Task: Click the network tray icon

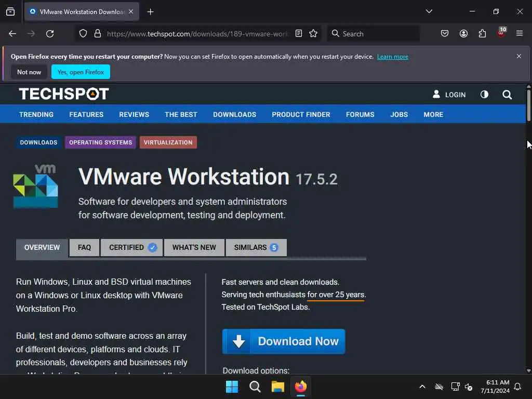Action: point(455,387)
